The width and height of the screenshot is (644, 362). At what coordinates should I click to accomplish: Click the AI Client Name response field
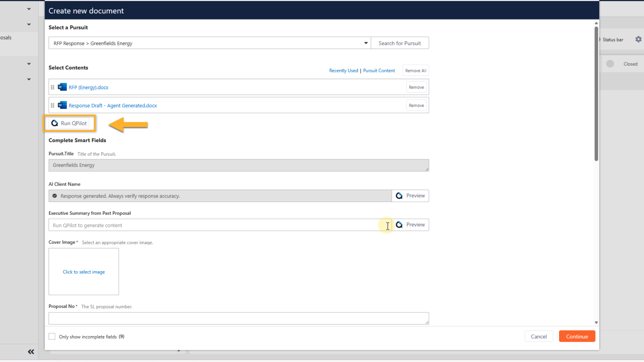tap(220, 196)
